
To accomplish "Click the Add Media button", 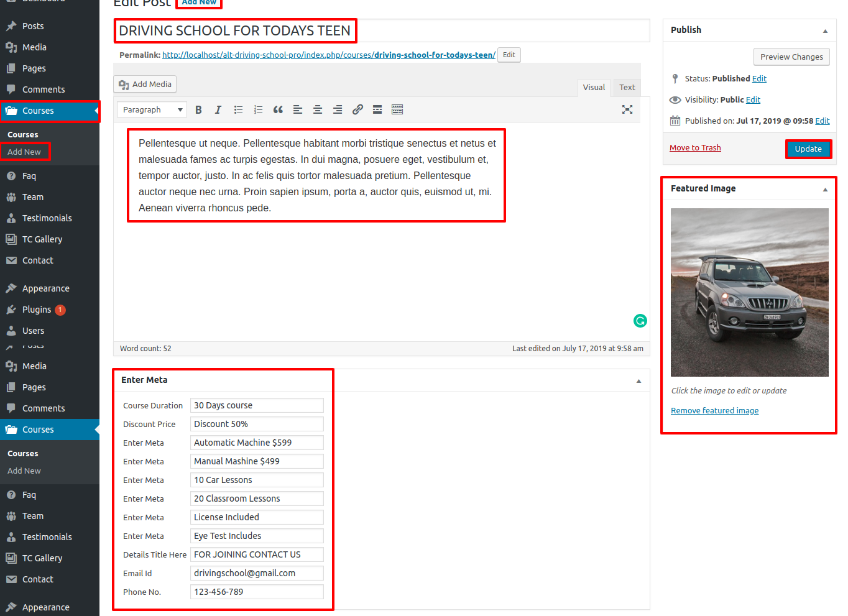I will pyautogui.click(x=145, y=84).
